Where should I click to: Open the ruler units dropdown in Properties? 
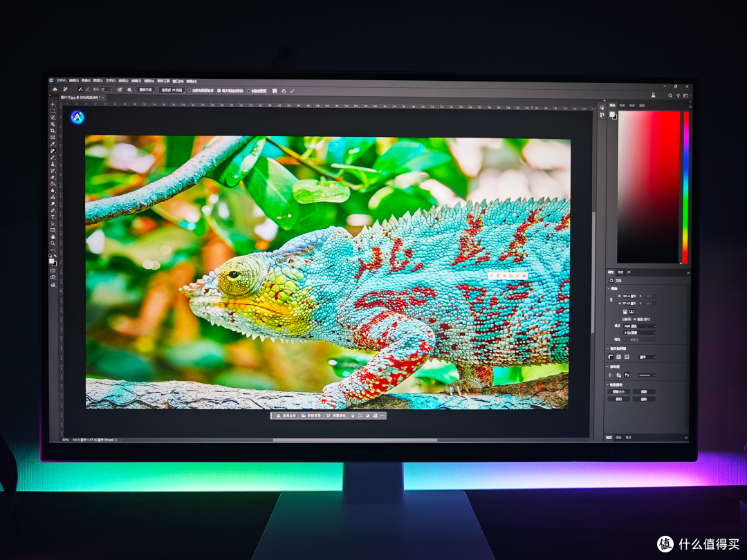click(x=647, y=357)
